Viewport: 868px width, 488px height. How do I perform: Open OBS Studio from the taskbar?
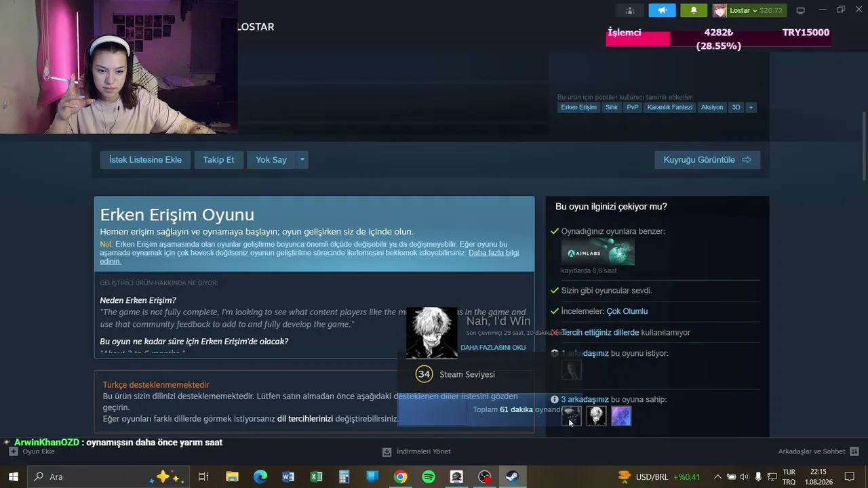coord(484,476)
